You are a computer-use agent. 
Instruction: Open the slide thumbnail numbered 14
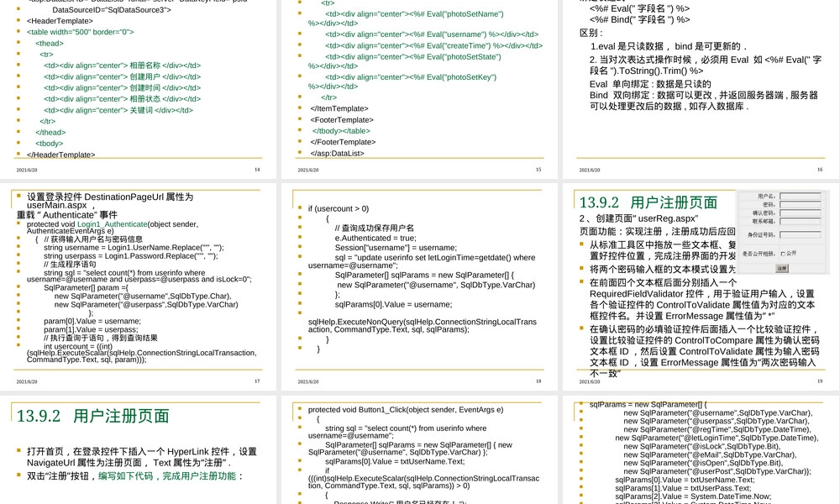139,88
